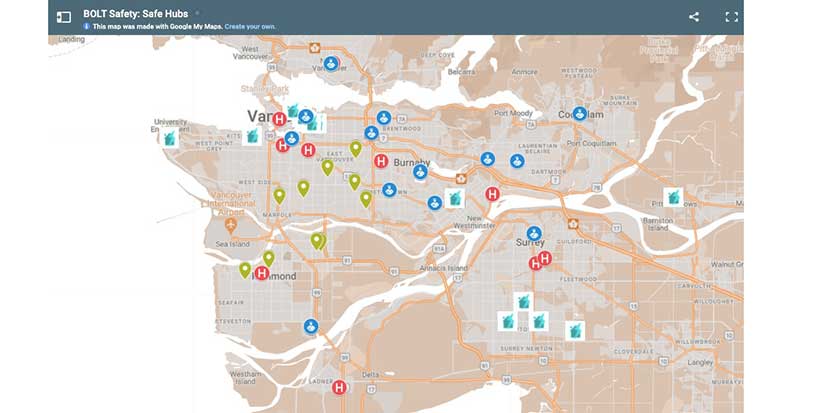Open the map legend sidebar panel
The image size is (825, 413).
[64, 17]
